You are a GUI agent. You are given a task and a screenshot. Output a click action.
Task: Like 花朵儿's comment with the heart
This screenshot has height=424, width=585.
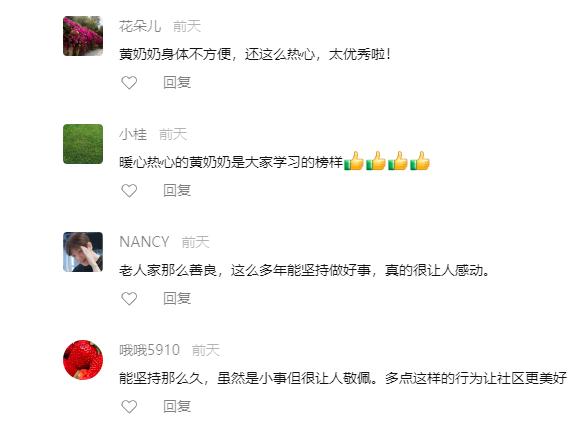coord(129,82)
